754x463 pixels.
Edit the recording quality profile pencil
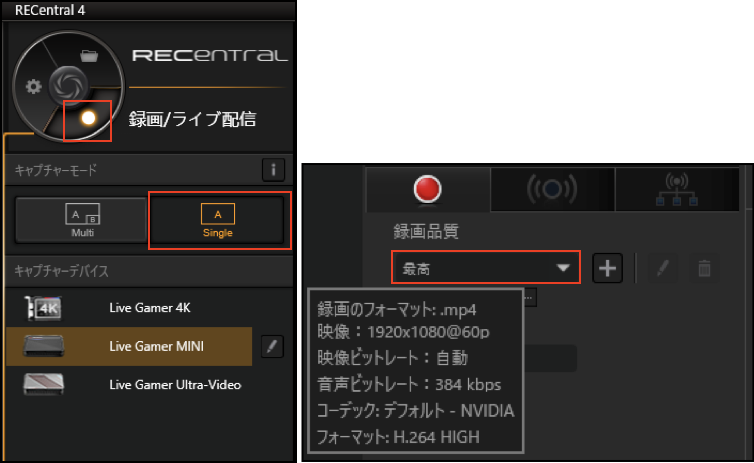click(663, 268)
